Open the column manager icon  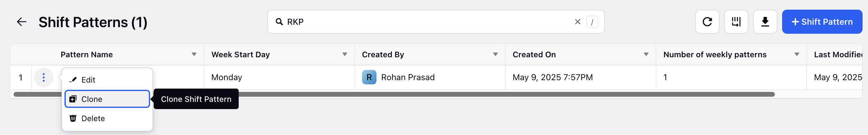coord(736,22)
